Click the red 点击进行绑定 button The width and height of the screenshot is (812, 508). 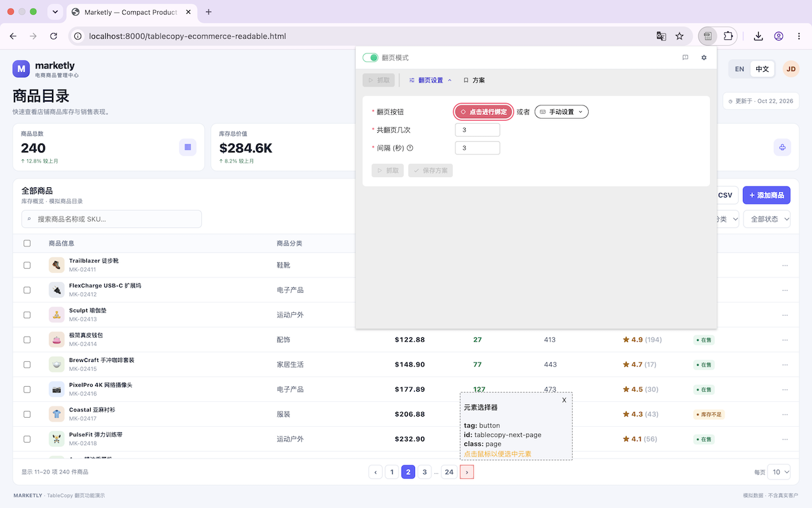(x=483, y=112)
